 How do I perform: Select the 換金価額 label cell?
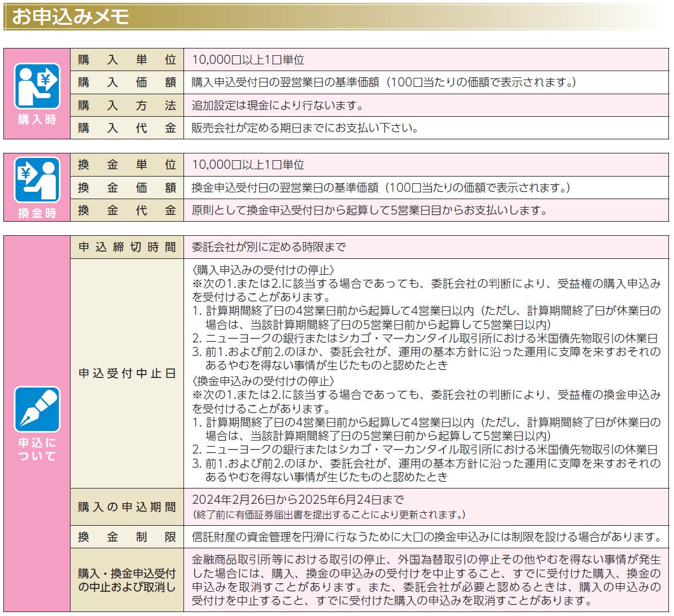pos(127,188)
